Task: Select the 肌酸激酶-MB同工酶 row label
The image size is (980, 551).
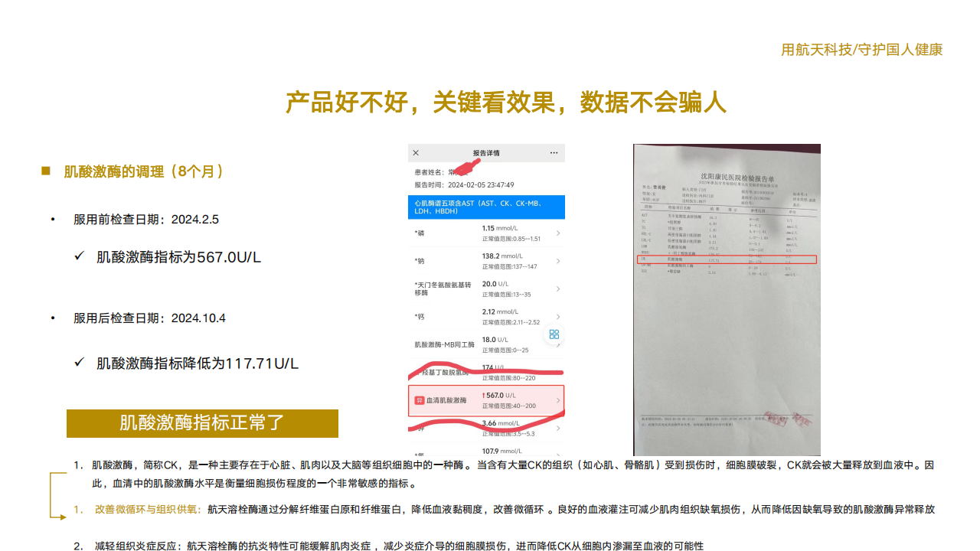Action: (x=445, y=345)
